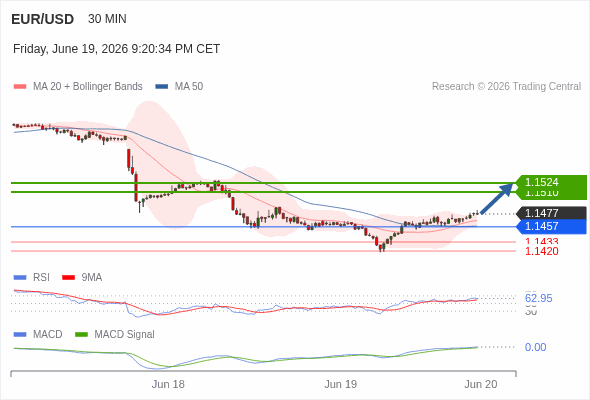Click the Jun 18 date axis label
The image size is (590, 400).
click(168, 384)
